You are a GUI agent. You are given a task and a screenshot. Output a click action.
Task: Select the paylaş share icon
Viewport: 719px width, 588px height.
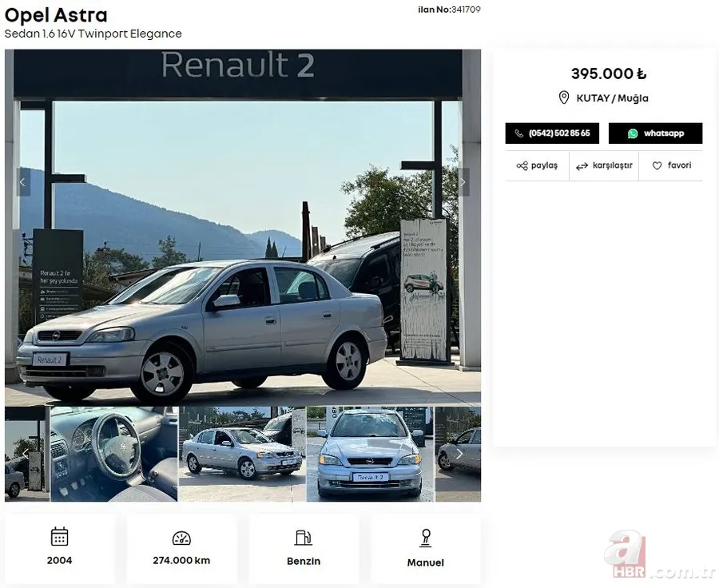point(523,165)
